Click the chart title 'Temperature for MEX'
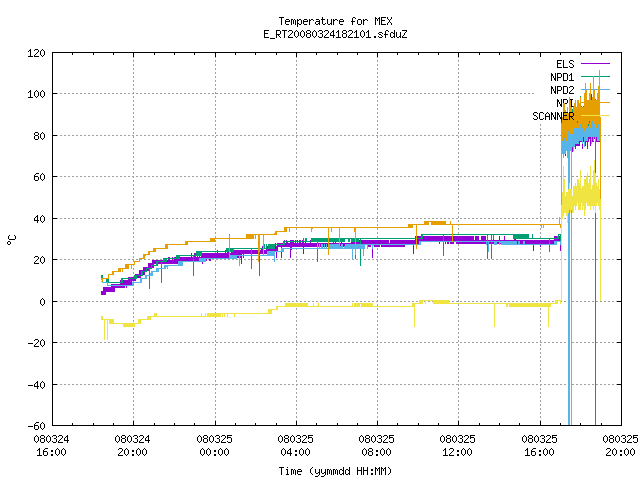The image size is (640, 480). 335,21
